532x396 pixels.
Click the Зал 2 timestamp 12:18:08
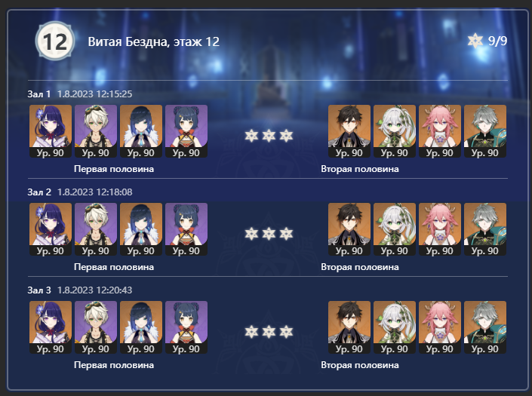pos(94,192)
